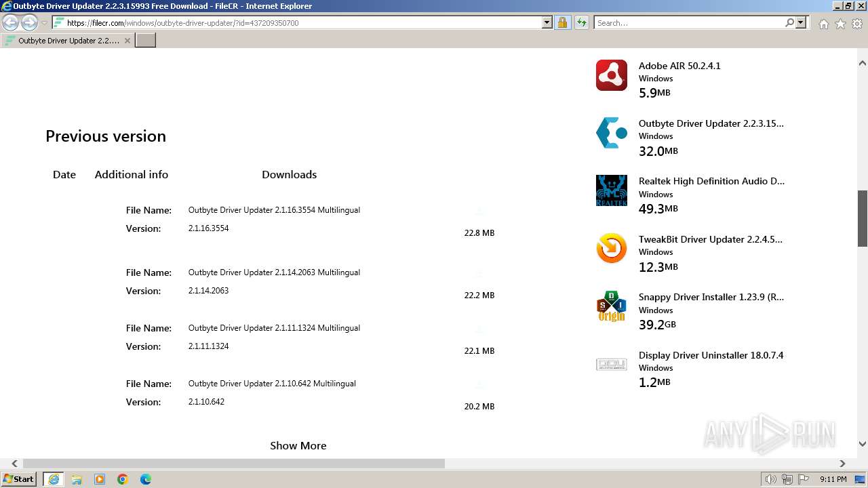Click the 22.1 MB download size
Viewport: 868px width, 488px height.
(479, 351)
